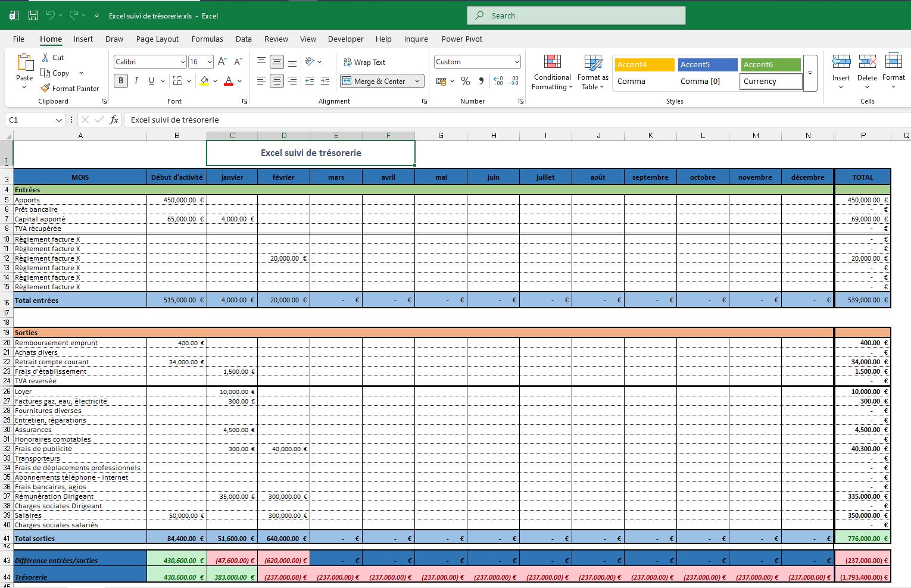Toggle Merge & Center
911x588 pixels.
point(376,81)
